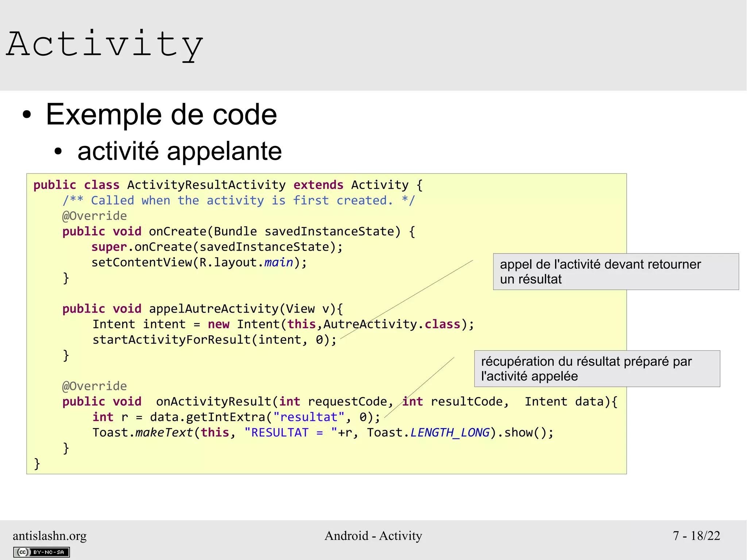747x560 pixels.
Task: Click the page number "7 - 18/22"
Action: click(696, 536)
